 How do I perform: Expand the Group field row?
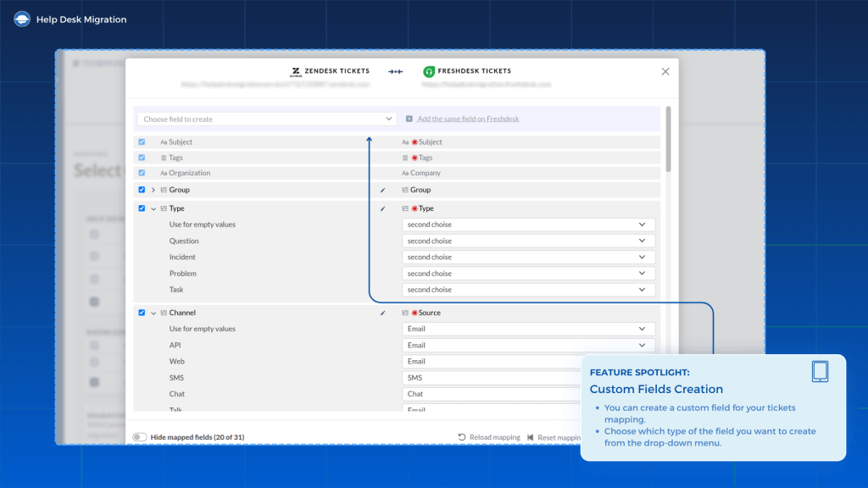[x=153, y=190]
